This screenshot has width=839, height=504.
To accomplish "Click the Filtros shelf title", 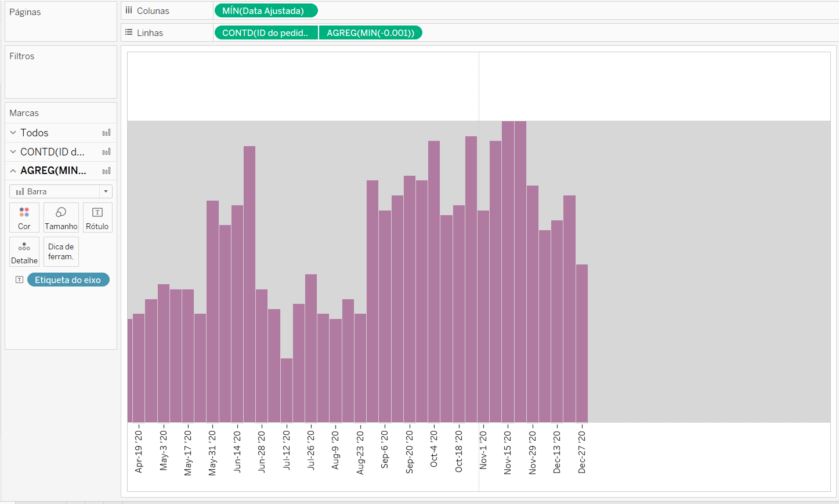I will (22, 56).
